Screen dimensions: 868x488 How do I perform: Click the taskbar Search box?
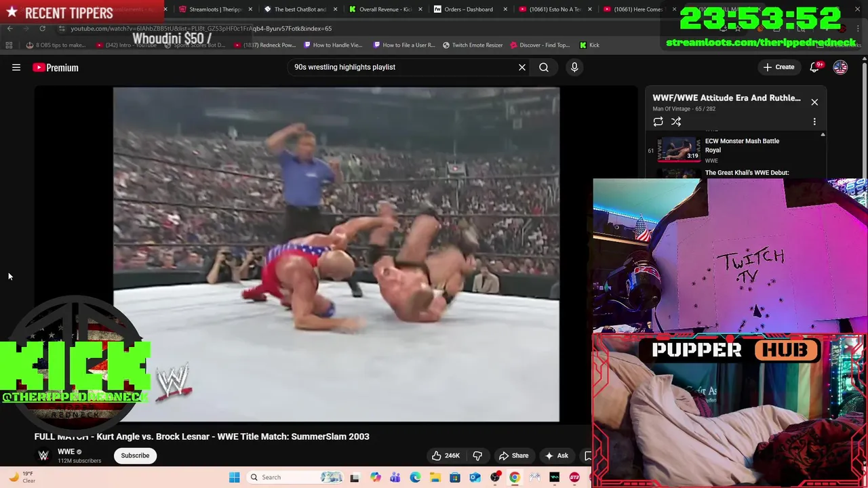point(295,477)
